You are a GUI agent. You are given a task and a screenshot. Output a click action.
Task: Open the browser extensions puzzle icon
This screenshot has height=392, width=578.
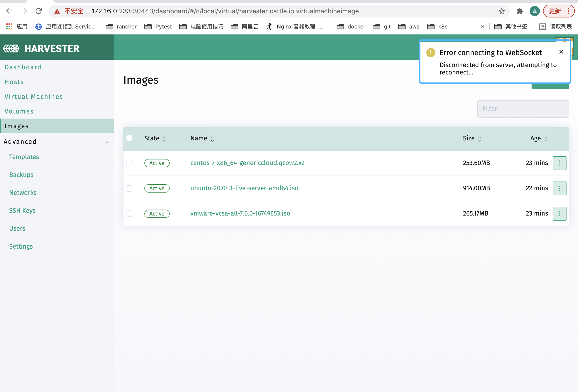[520, 11]
